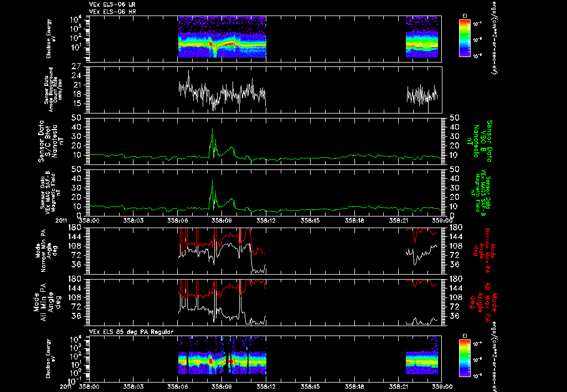This screenshot has height=392, width=567.
Task: Click the tallest peak in S/C Btot plot
Action: pyautogui.click(x=212, y=129)
